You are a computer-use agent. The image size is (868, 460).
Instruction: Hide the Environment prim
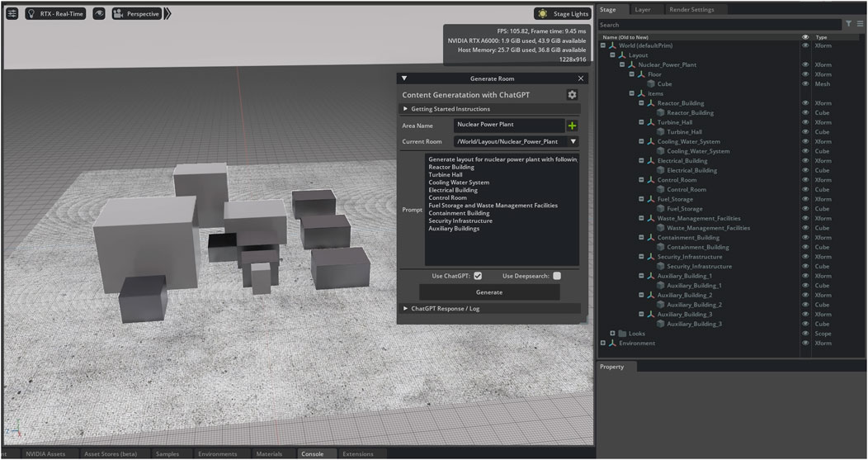click(x=805, y=343)
